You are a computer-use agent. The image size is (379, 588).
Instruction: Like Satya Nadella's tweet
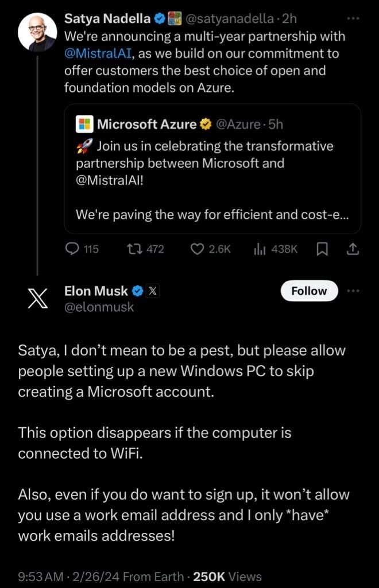[198, 249]
